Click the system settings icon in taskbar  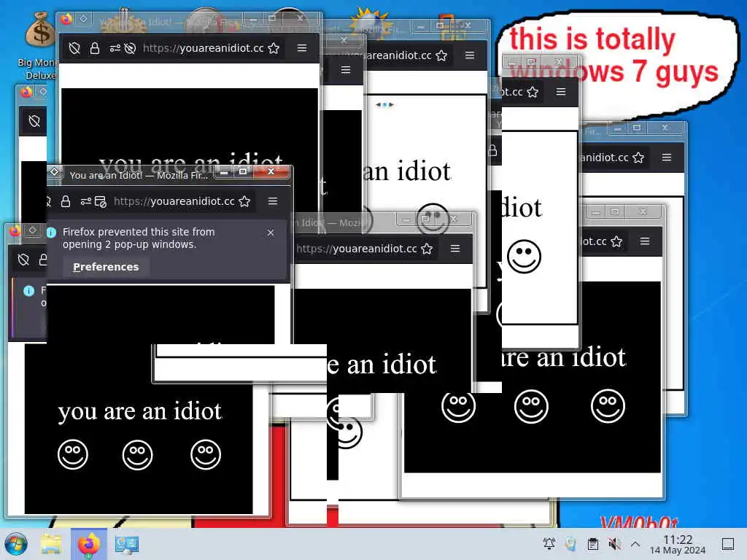point(127,544)
